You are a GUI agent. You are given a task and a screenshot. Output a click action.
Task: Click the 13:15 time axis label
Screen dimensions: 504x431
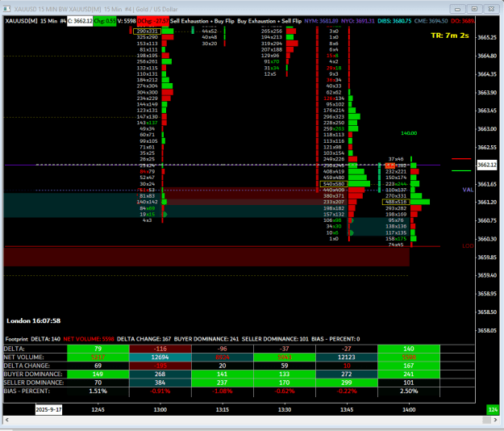[222, 409]
